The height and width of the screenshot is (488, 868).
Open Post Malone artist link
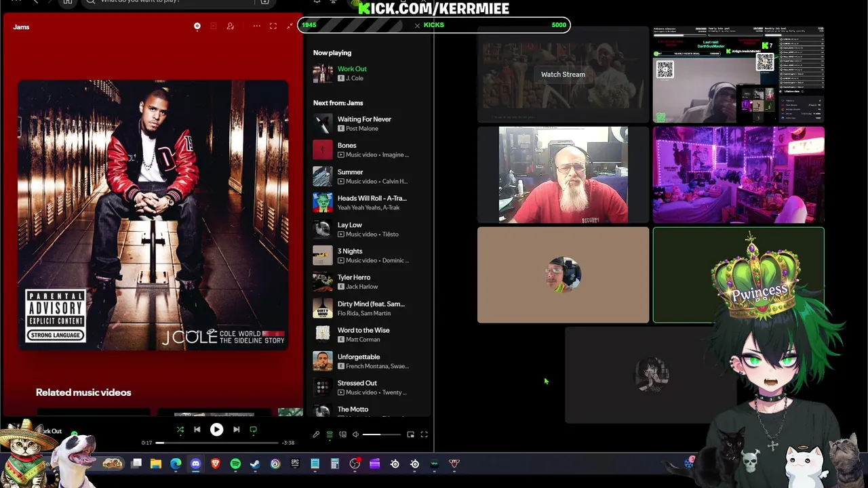point(361,128)
